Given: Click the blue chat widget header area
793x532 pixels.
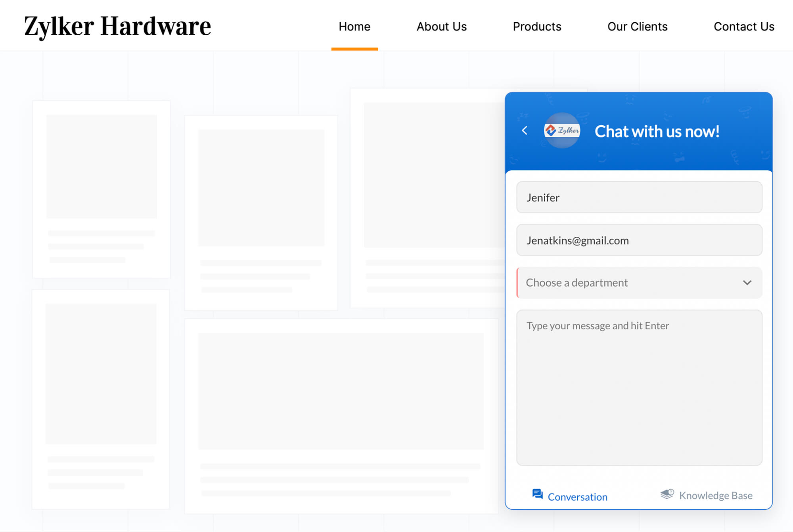Looking at the screenshot, I should [639, 131].
